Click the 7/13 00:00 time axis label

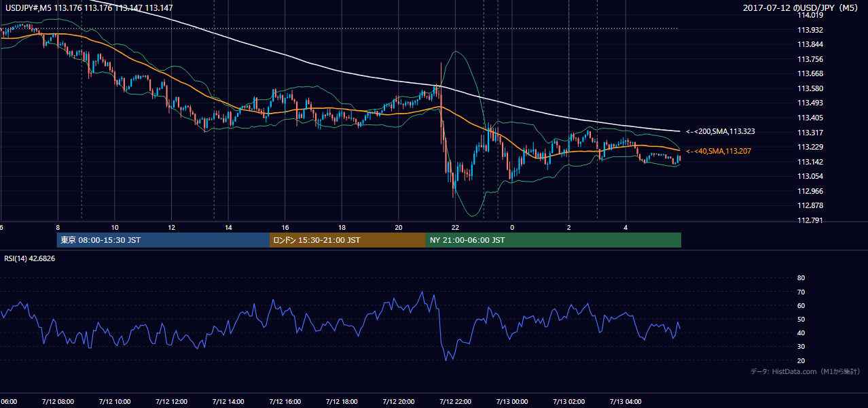coord(512,401)
